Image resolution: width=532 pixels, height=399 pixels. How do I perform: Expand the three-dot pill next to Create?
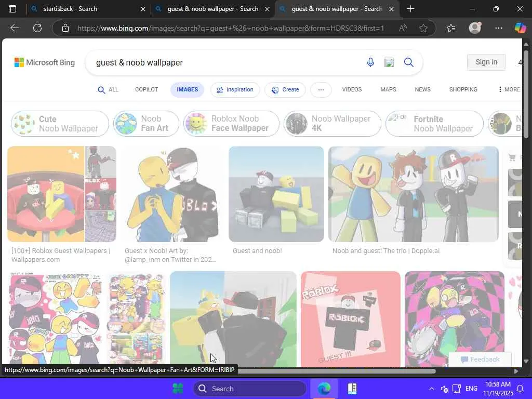(321, 90)
